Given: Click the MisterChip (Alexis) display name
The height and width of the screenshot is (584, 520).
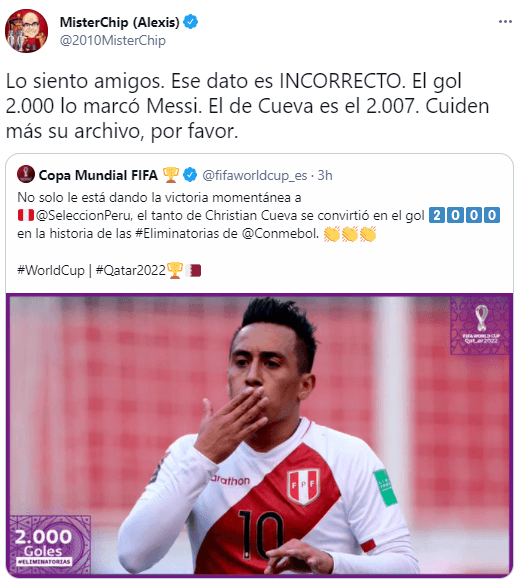Looking at the screenshot, I should pos(120,22).
